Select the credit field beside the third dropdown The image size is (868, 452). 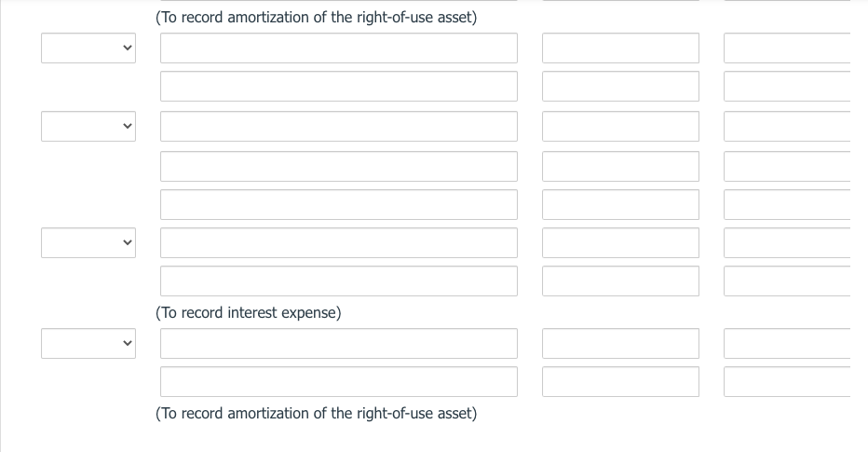[x=787, y=242]
